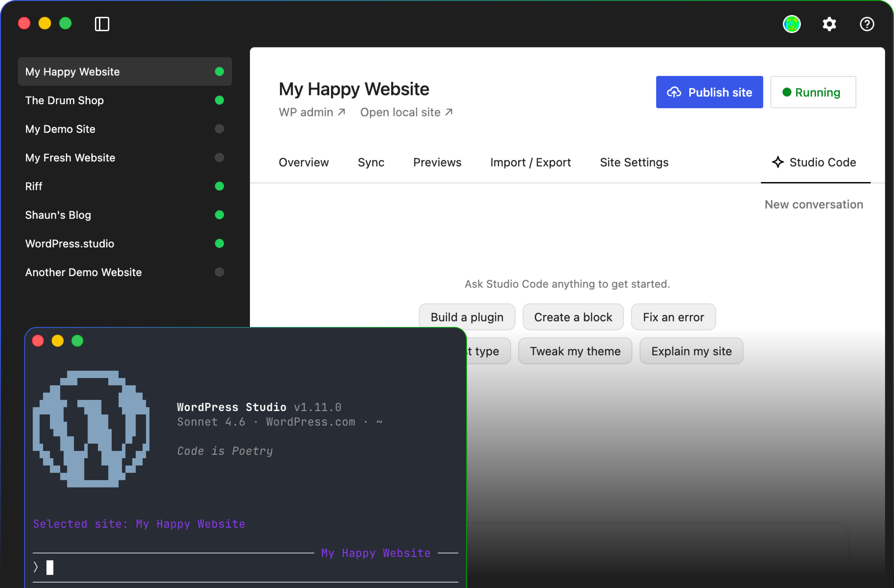The image size is (894, 588).
Task: Maximize the terminal window with green button
Action: pyautogui.click(x=77, y=340)
